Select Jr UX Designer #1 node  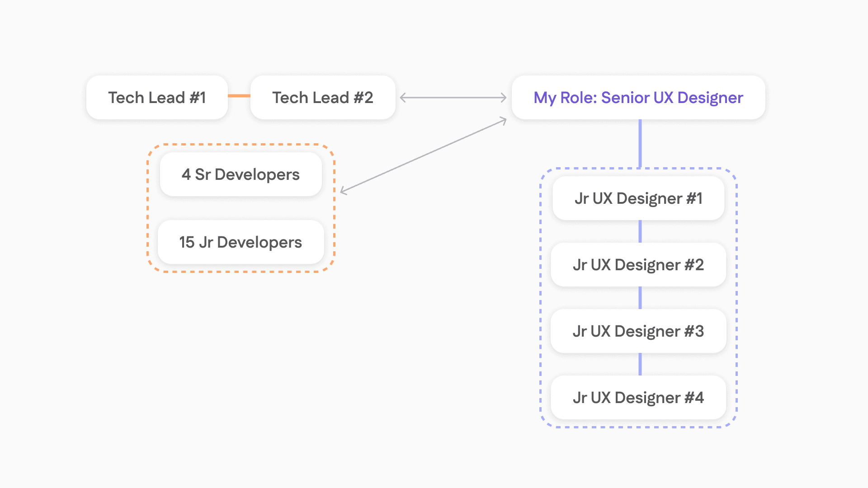(x=638, y=198)
